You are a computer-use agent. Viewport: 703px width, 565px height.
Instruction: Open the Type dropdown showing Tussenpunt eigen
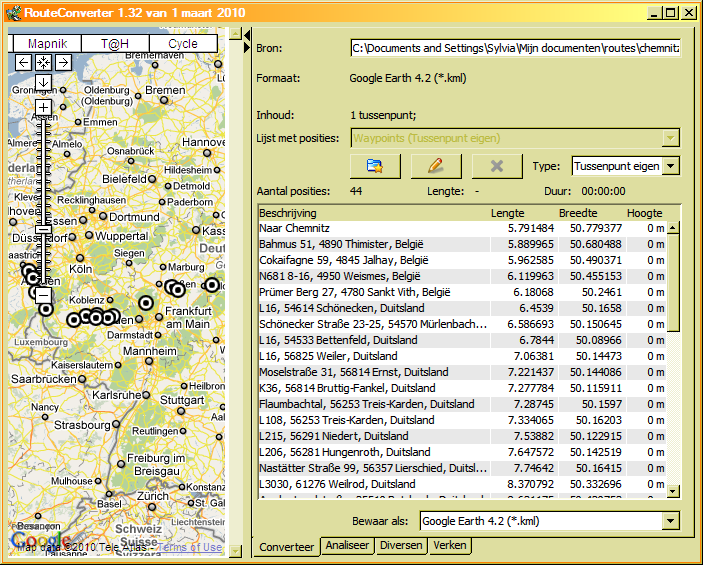point(670,166)
